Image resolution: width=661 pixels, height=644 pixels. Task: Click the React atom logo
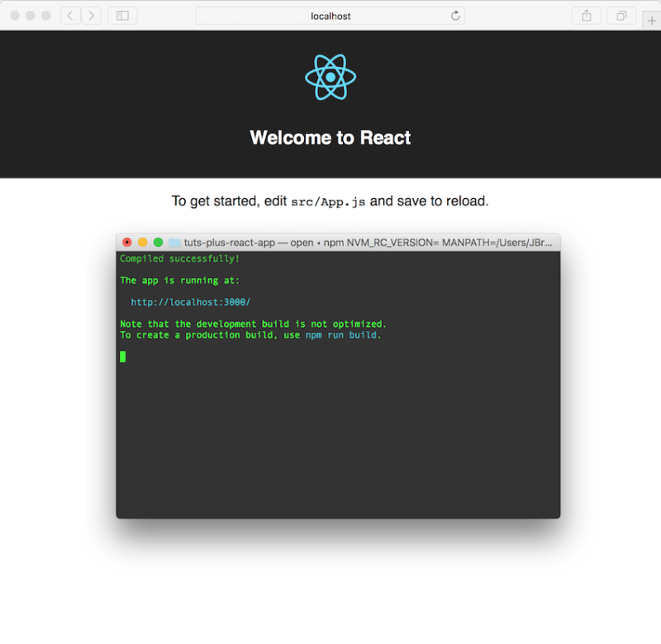point(330,77)
